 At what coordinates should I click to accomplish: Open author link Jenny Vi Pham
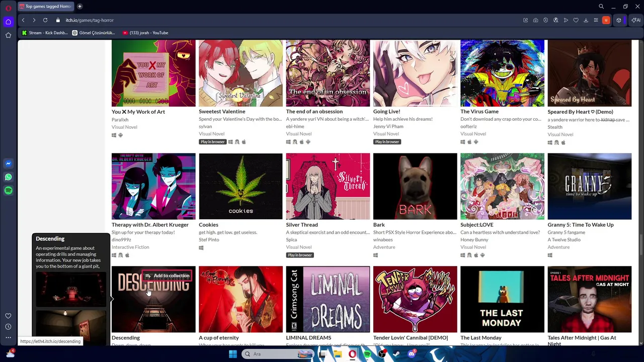[x=388, y=127]
